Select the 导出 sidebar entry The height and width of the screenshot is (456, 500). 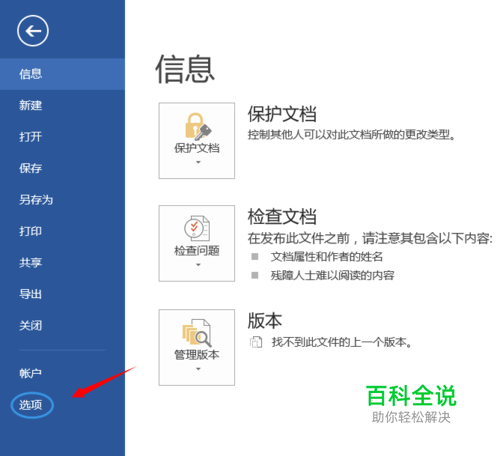click(62, 294)
